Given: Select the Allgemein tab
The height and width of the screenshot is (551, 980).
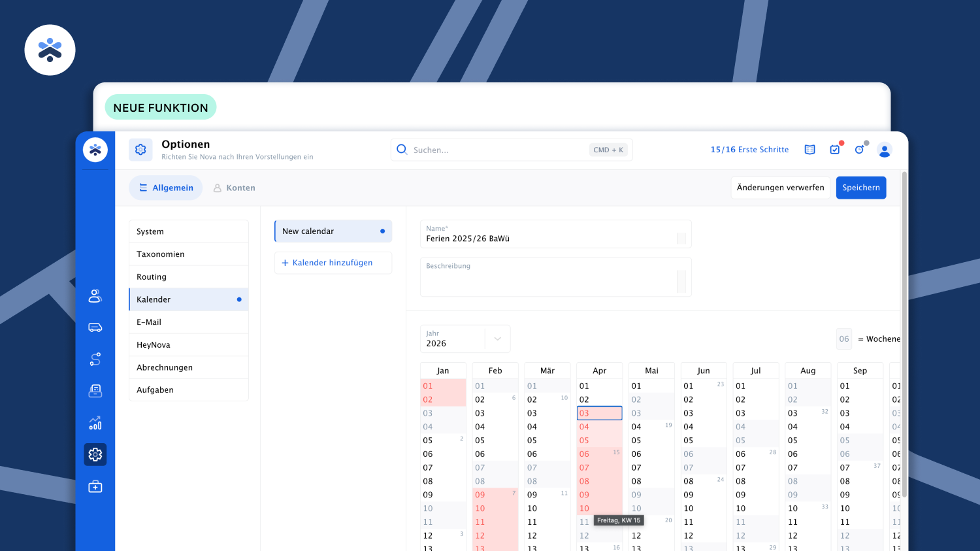Looking at the screenshot, I should pyautogui.click(x=166, y=188).
